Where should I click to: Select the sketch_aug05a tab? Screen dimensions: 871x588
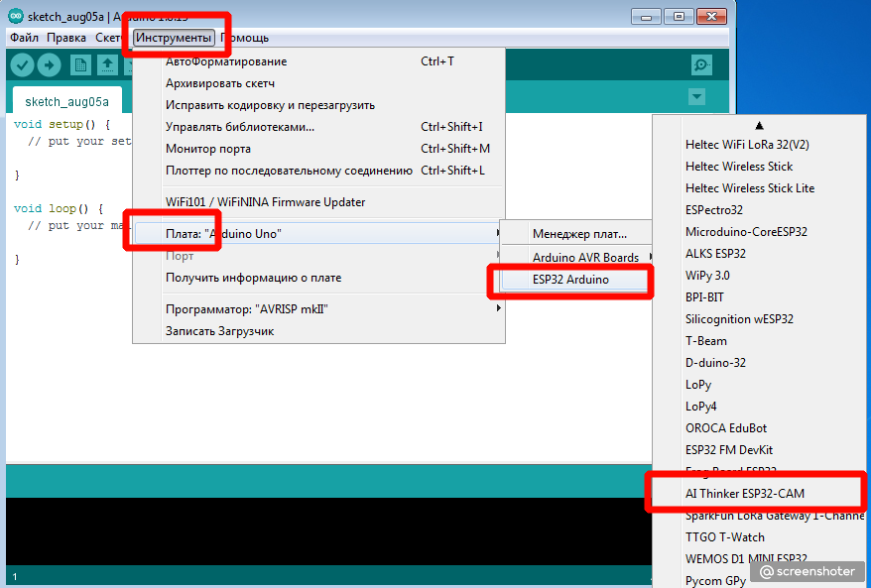coord(66,101)
